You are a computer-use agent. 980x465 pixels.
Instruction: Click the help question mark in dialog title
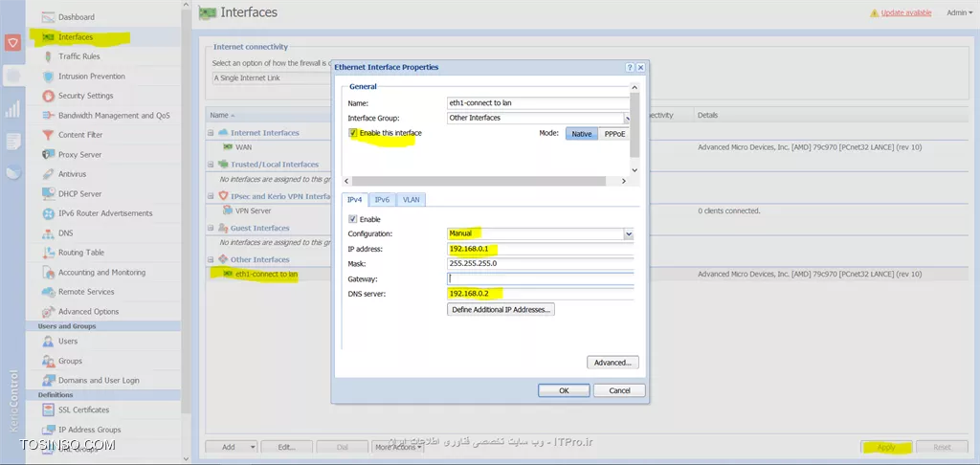pos(630,67)
